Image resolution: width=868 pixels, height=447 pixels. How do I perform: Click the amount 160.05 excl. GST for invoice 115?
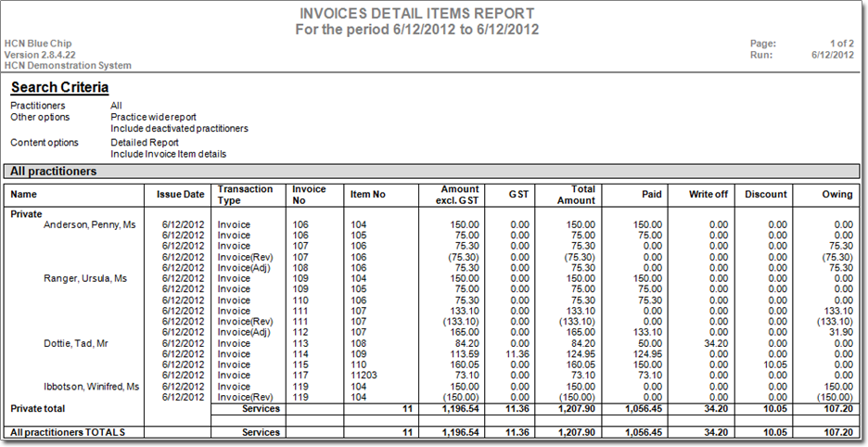465,365
